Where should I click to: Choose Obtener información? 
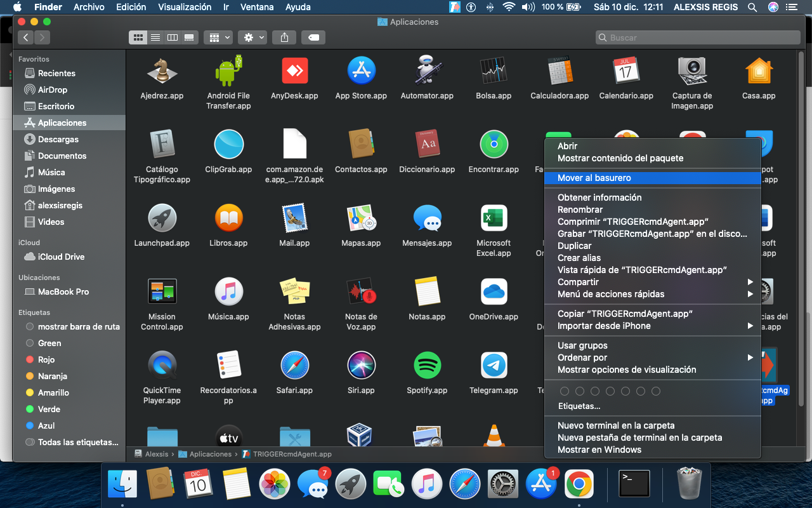(652, 197)
